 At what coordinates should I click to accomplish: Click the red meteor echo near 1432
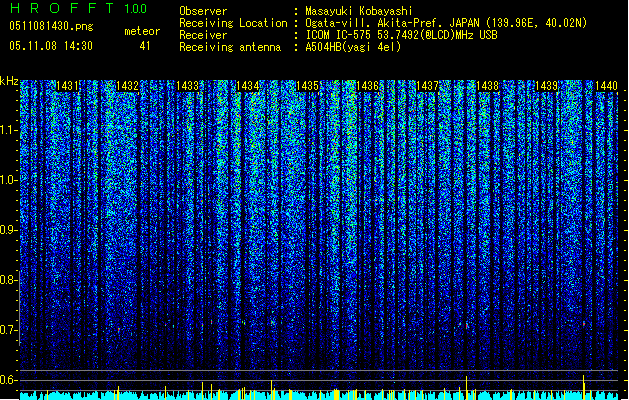119,329
